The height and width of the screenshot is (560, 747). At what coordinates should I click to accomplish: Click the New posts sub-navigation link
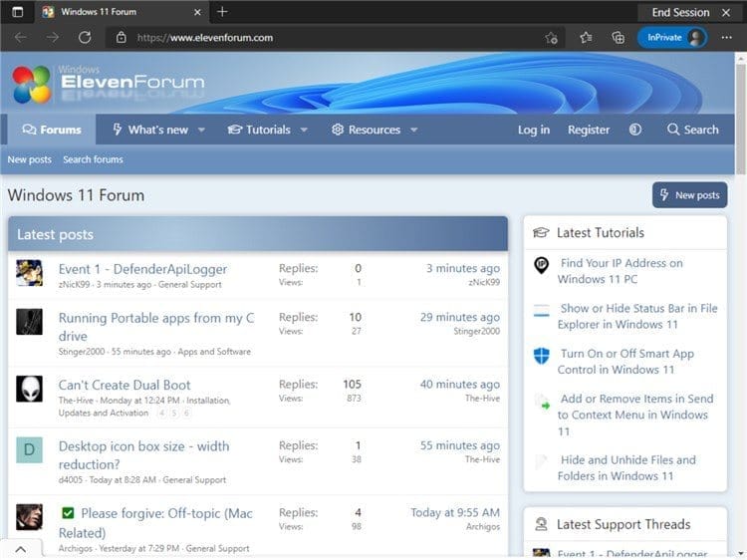pos(30,159)
